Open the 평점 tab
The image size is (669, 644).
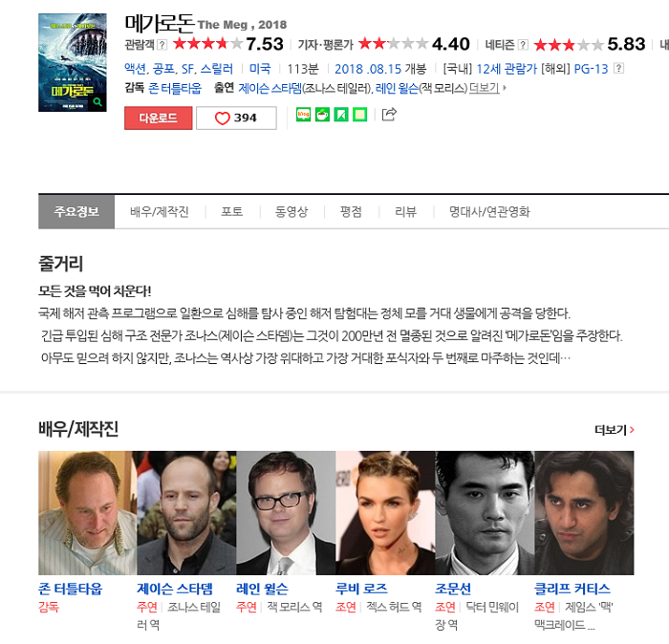pyautogui.click(x=351, y=211)
